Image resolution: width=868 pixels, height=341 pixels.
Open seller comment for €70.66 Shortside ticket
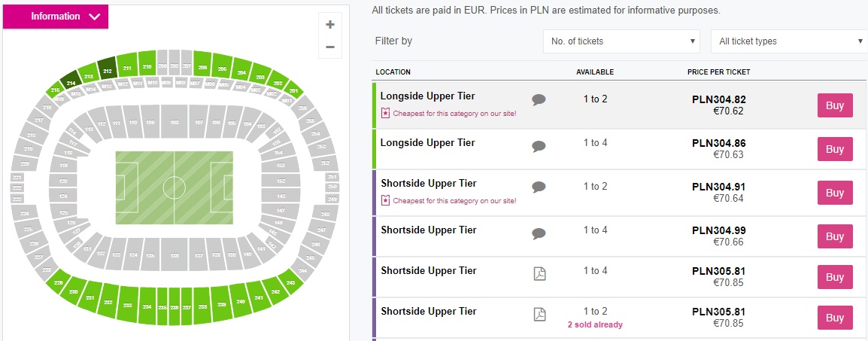(x=539, y=233)
